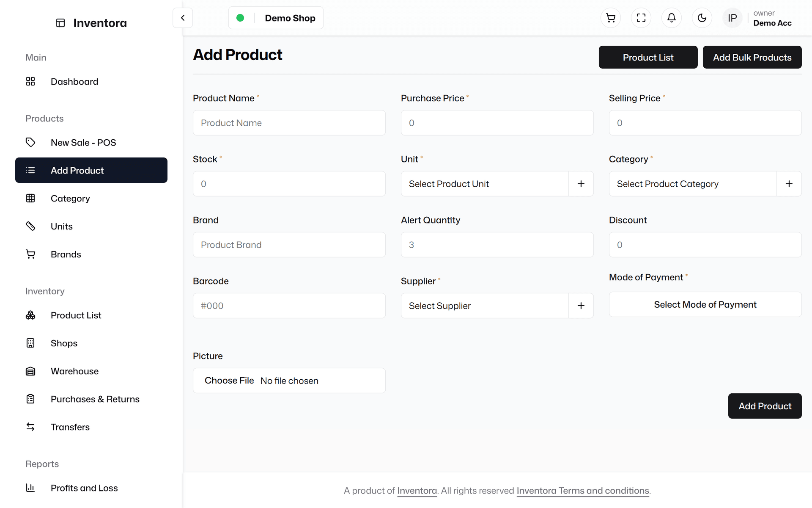Click the Inventora logo icon

click(x=60, y=23)
